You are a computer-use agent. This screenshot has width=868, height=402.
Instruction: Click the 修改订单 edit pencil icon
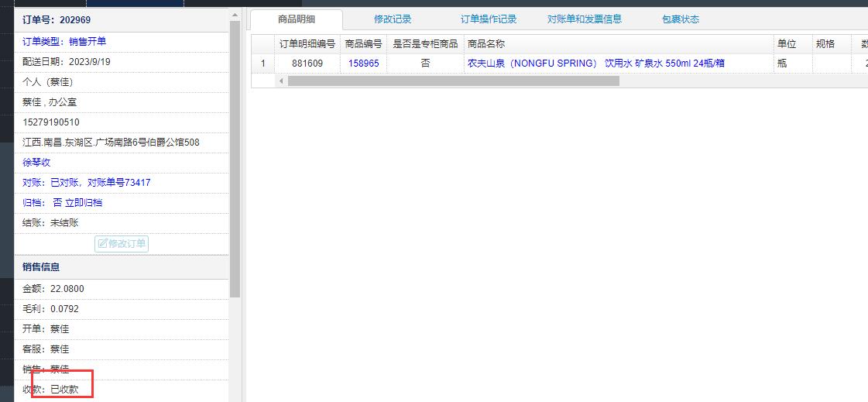tap(102, 244)
